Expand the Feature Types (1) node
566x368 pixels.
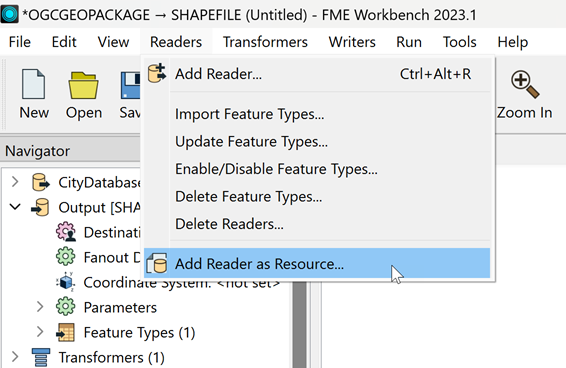(x=40, y=332)
